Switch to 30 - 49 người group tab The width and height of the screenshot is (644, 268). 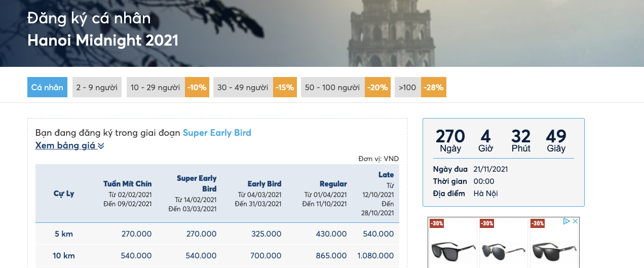tap(243, 87)
